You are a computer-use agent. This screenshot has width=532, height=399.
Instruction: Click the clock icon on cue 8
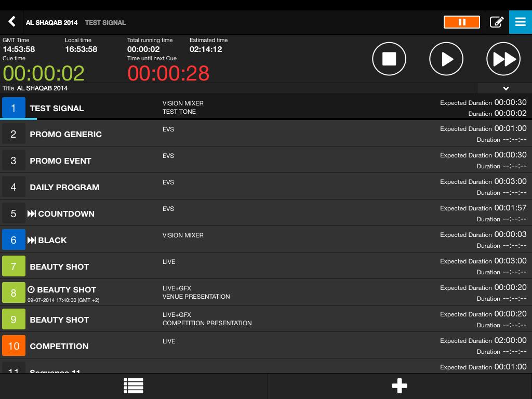tap(31, 289)
